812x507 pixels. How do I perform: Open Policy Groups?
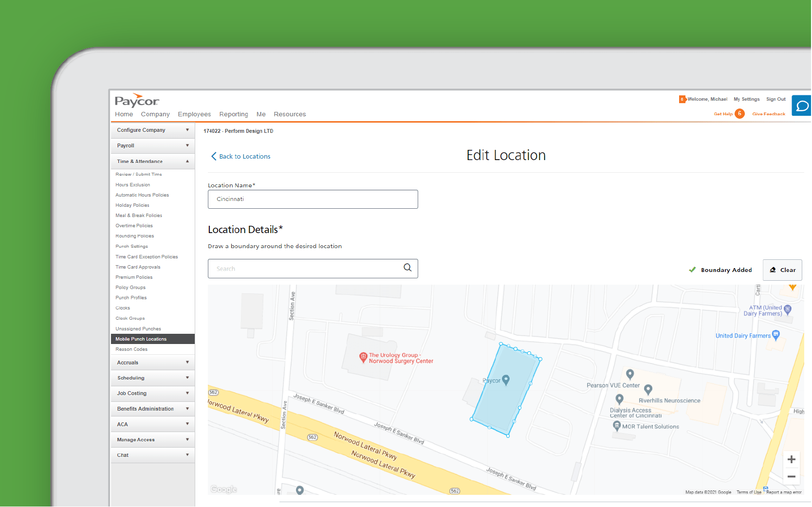coord(130,288)
